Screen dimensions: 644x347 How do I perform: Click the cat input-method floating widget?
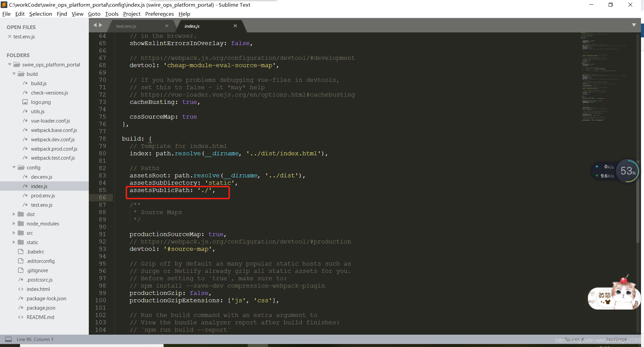pos(614,293)
